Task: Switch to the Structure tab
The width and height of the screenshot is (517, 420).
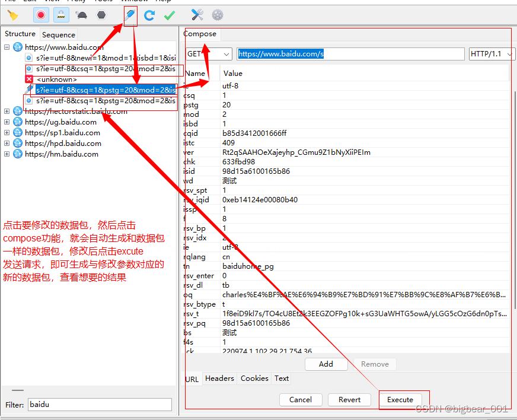Action: click(x=20, y=34)
